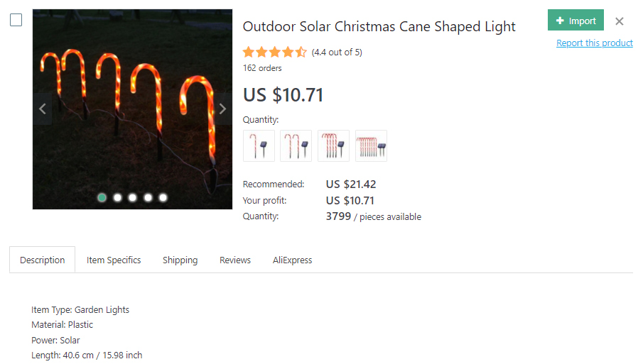This screenshot has height=364, width=643.
Task: Show the previous product image
Action: [x=43, y=109]
